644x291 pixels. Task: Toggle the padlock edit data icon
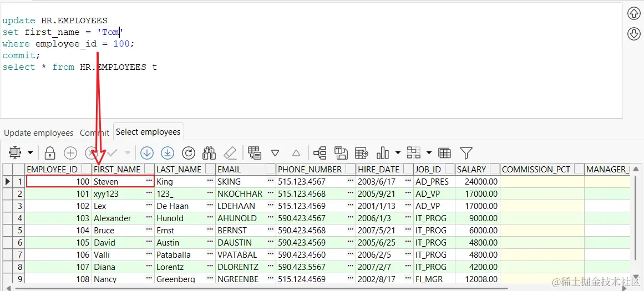(x=50, y=153)
